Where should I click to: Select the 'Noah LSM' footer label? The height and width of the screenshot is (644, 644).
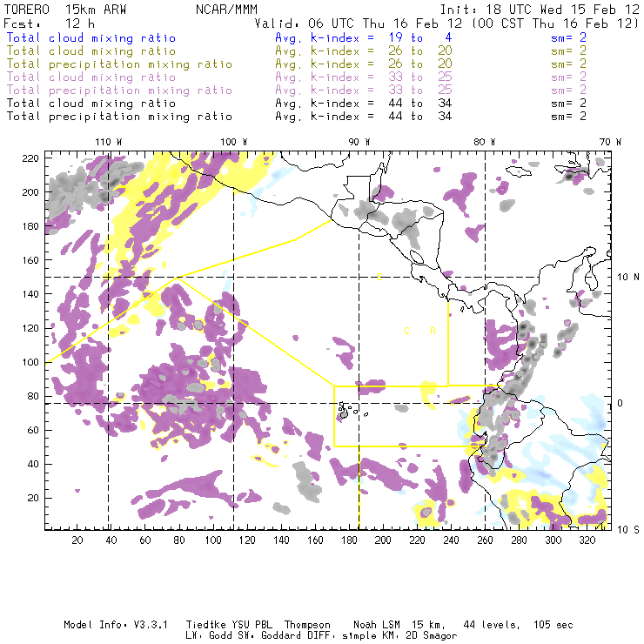(x=377, y=625)
